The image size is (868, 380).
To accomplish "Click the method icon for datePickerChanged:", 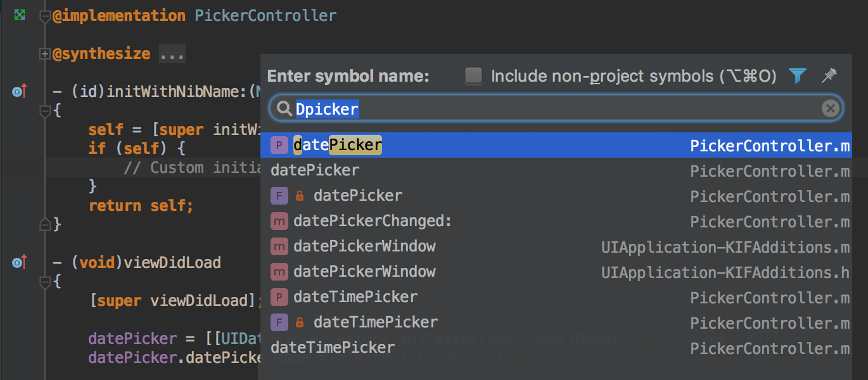I will tap(279, 221).
